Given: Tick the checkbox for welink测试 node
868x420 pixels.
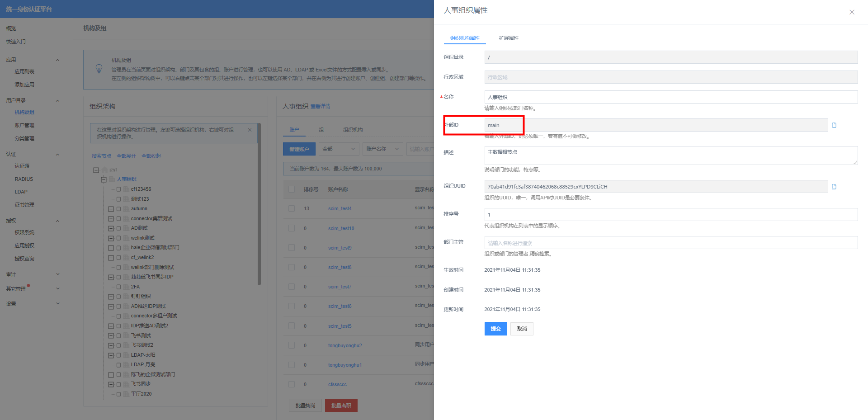Looking at the screenshot, I should pos(119,238).
